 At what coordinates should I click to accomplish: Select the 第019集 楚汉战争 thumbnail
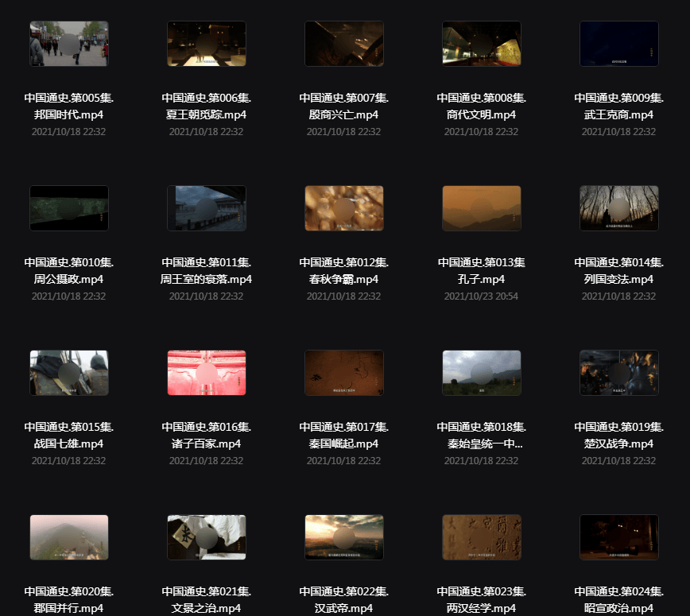(x=619, y=373)
